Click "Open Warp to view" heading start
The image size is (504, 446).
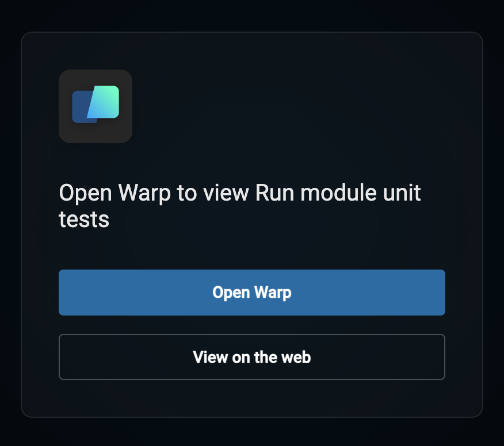[x=154, y=193]
